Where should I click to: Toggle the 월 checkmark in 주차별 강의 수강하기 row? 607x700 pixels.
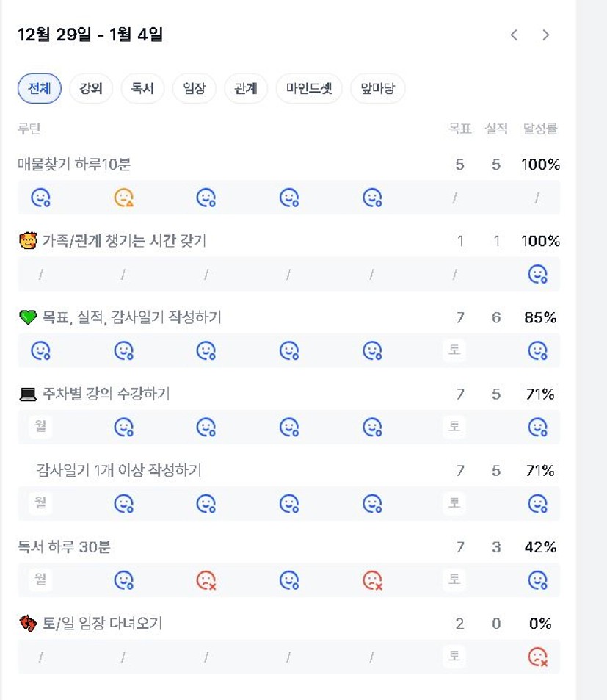pyautogui.click(x=40, y=425)
